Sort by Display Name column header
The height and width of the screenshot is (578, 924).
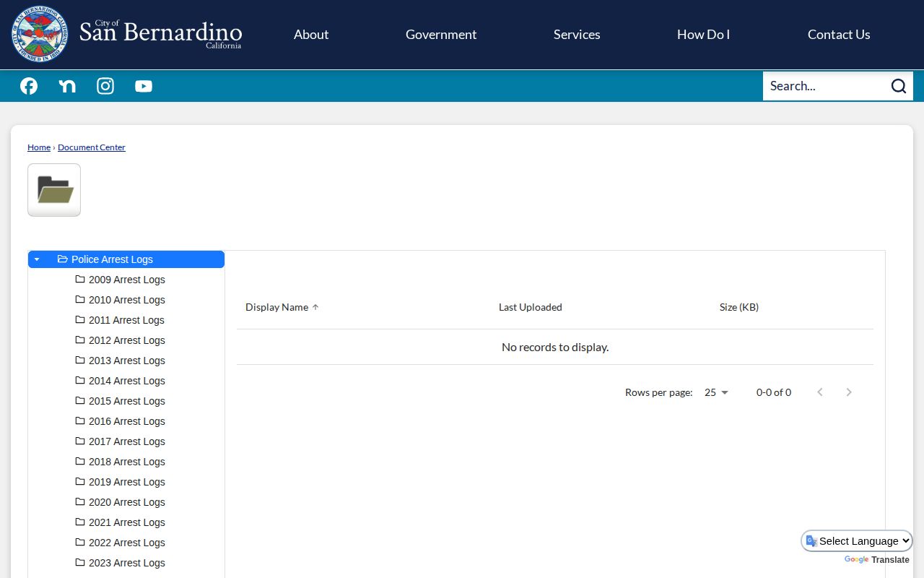pos(276,307)
